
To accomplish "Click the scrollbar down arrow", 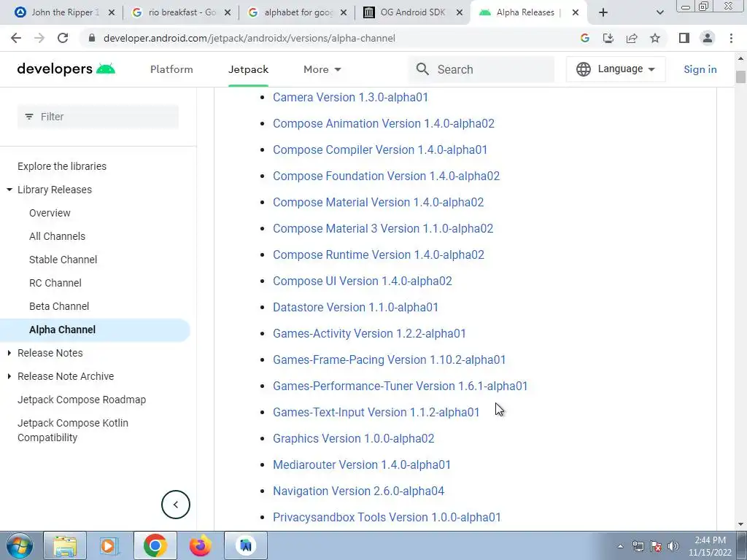I will point(740,524).
